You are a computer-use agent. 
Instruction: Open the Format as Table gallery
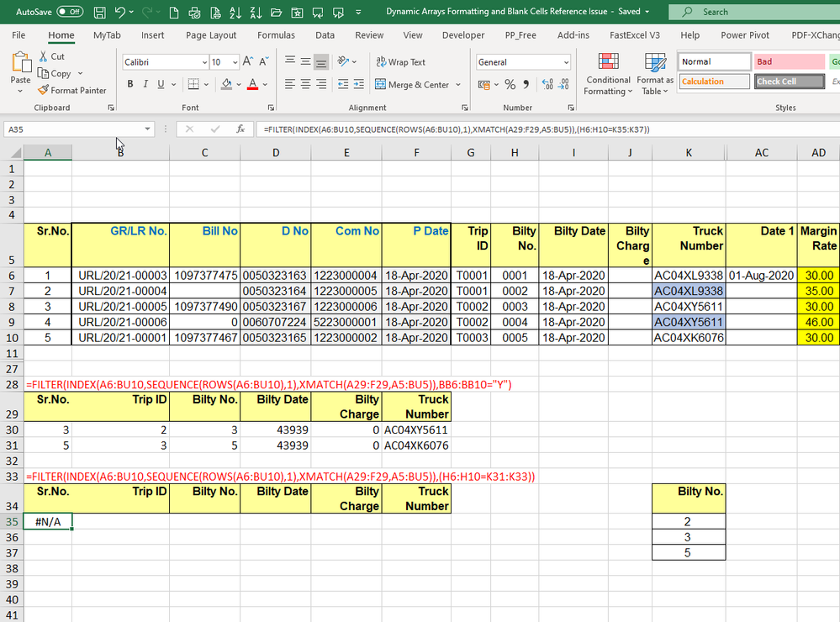(655, 74)
